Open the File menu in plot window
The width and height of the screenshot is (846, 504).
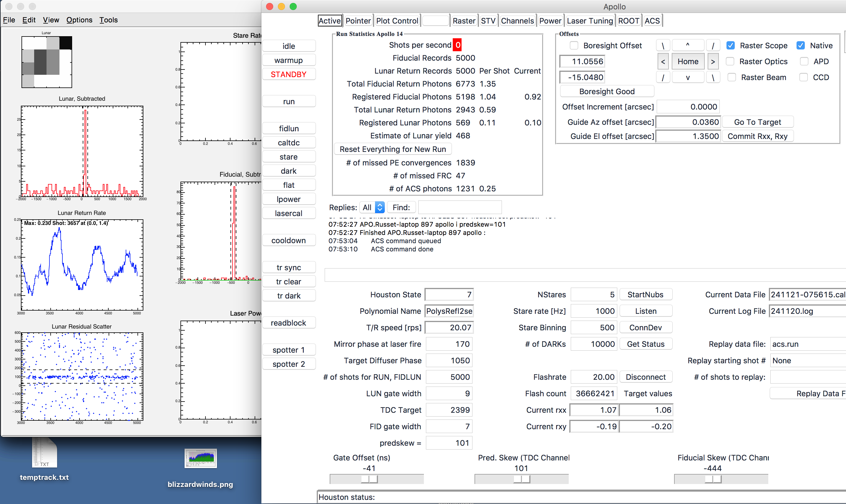(9, 20)
